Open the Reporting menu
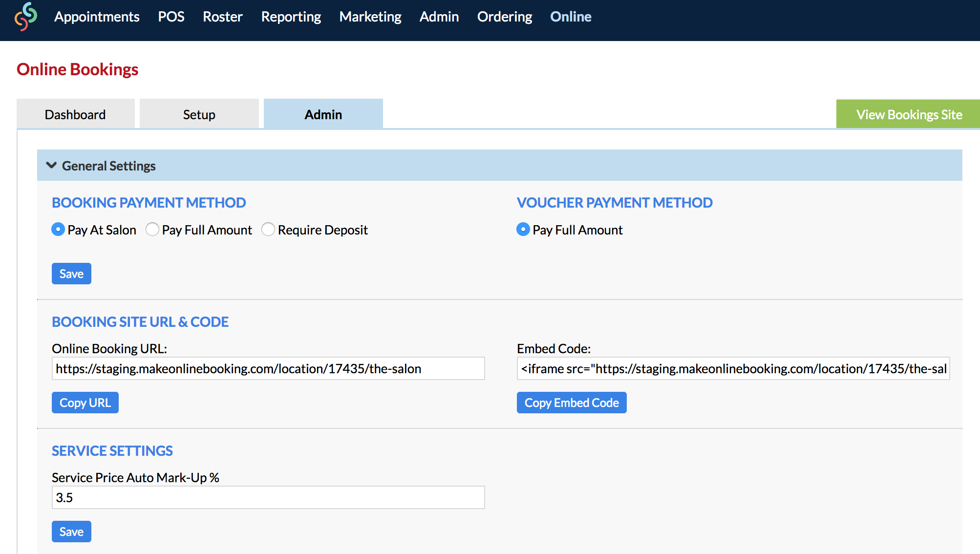 point(291,17)
